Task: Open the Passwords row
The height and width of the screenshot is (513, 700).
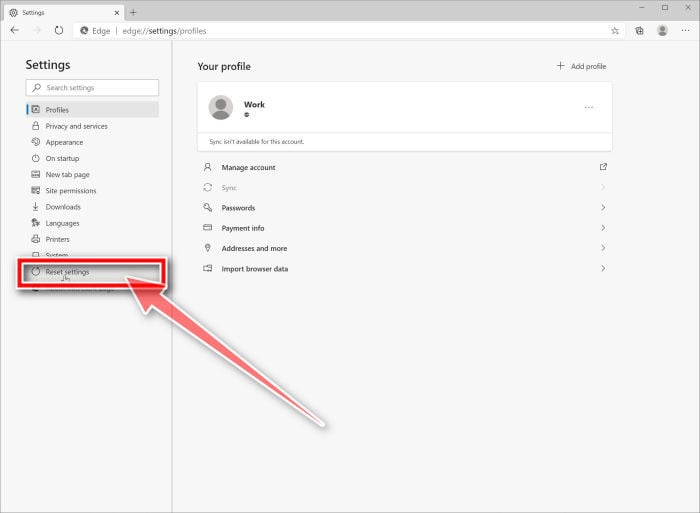Action: click(405, 208)
